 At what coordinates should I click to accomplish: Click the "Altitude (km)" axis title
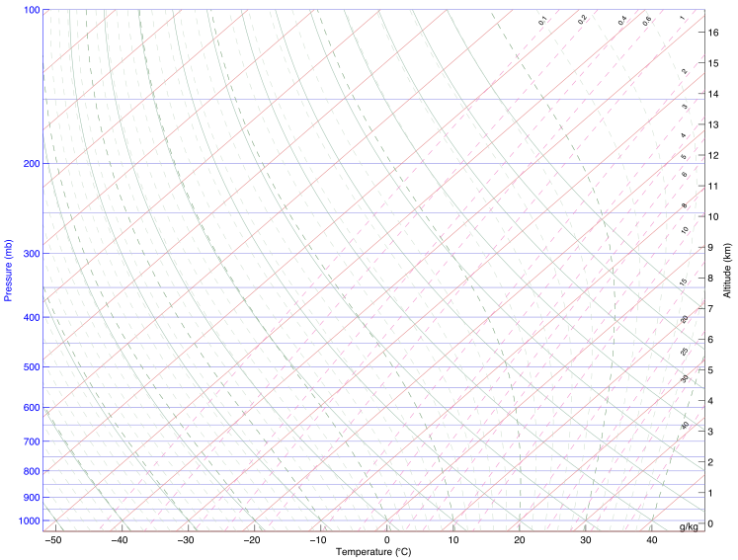(x=728, y=270)
